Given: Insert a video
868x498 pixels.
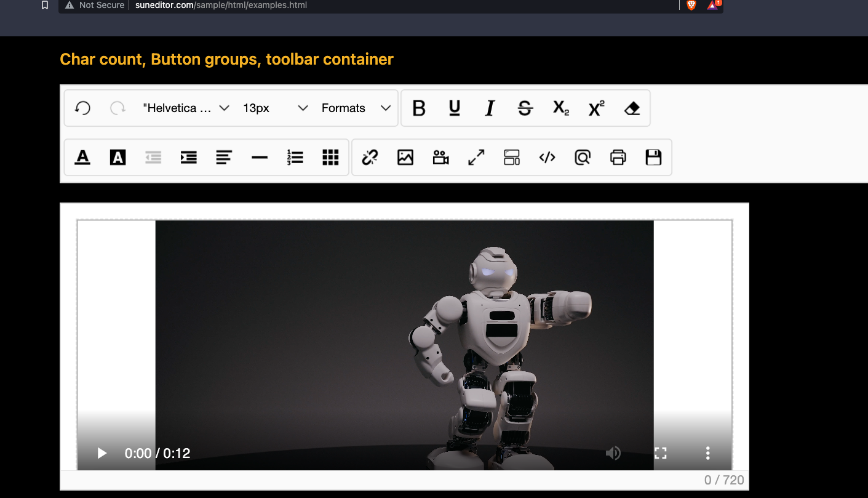Looking at the screenshot, I should tap(440, 157).
